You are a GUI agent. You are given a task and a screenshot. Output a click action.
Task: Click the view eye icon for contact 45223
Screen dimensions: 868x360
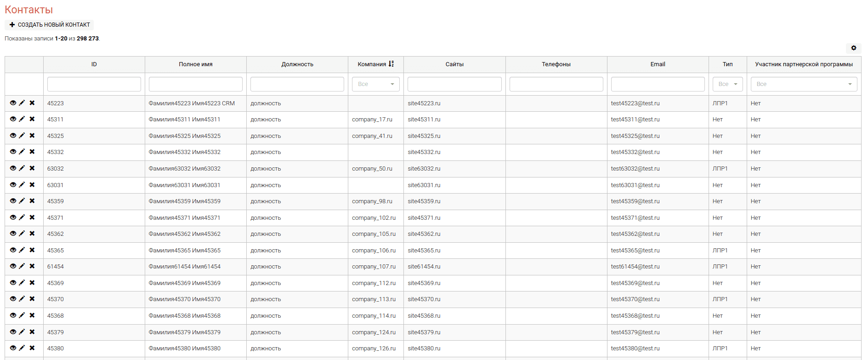pyautogui.click(x=13, y=103)
